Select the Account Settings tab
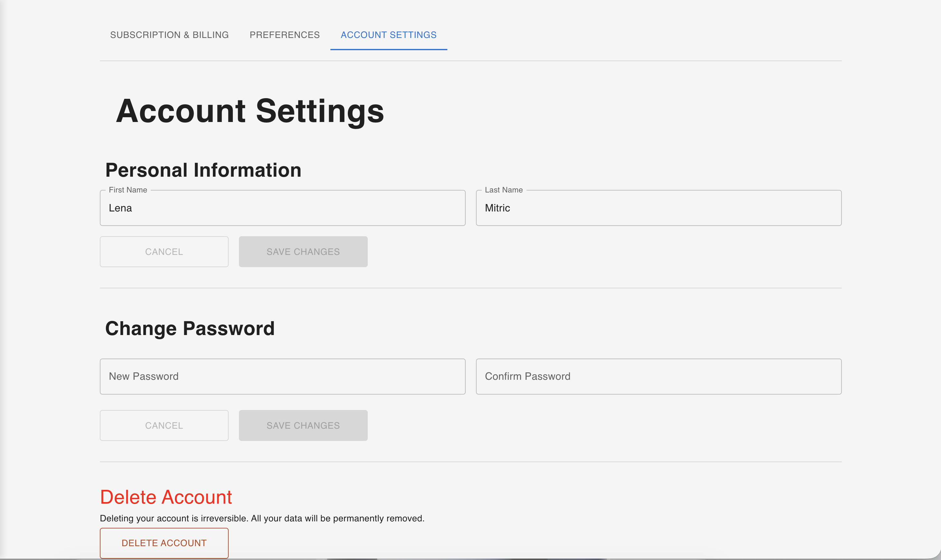 (x=388, y=35)
